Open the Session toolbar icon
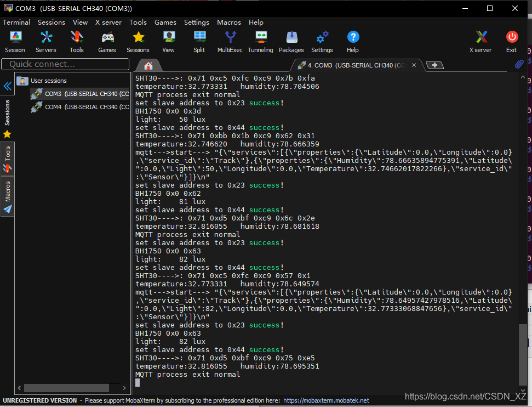 point(15,42)
